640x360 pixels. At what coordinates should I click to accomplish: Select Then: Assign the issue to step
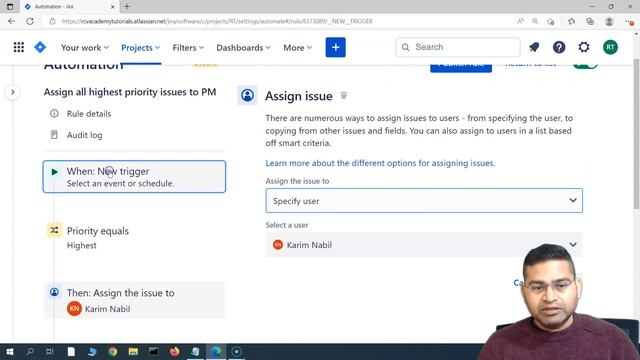pyautogui.click(x=134, y=300)
